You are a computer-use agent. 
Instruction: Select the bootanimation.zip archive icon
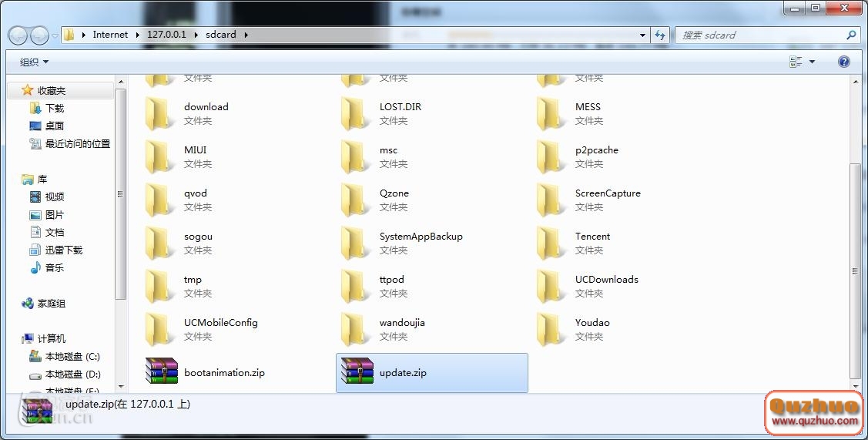(162, 371)
